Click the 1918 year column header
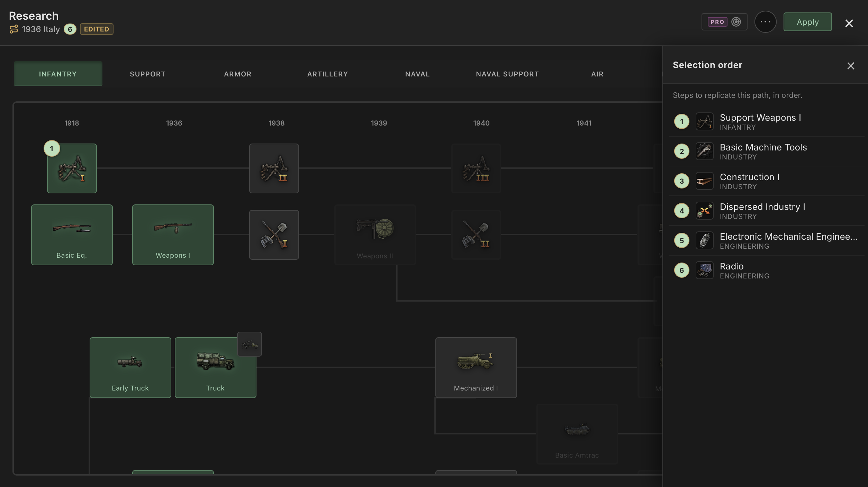 point(72,123)
